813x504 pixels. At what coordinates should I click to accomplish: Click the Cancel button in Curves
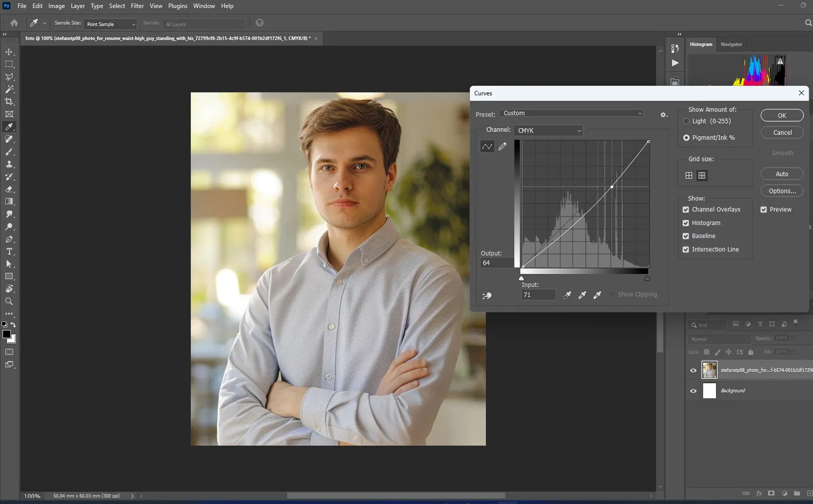(782, 133)
